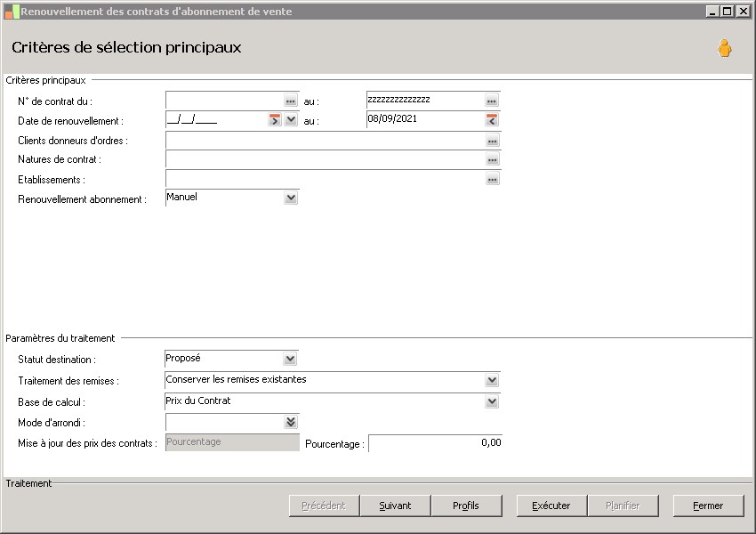Open the Base de calcul dropdown
The width and height of the screenshot is (756, 534).
coord(492,401)
